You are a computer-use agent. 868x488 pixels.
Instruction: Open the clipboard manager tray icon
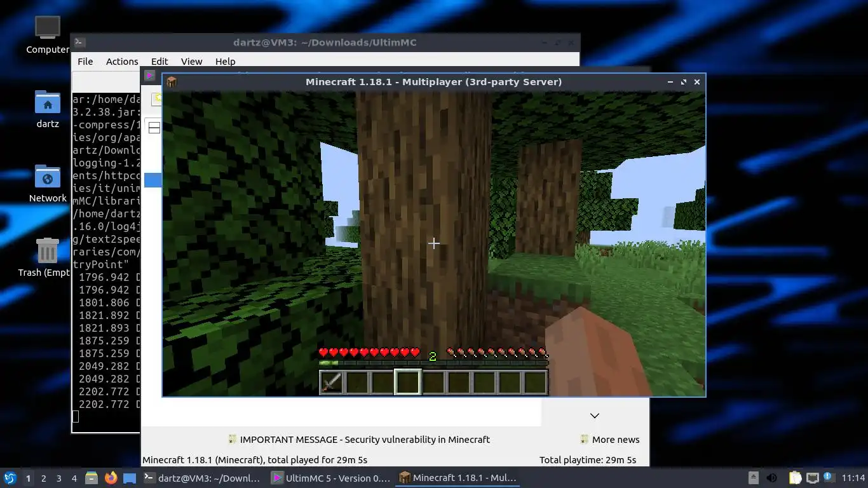click(x=795, y=478)
